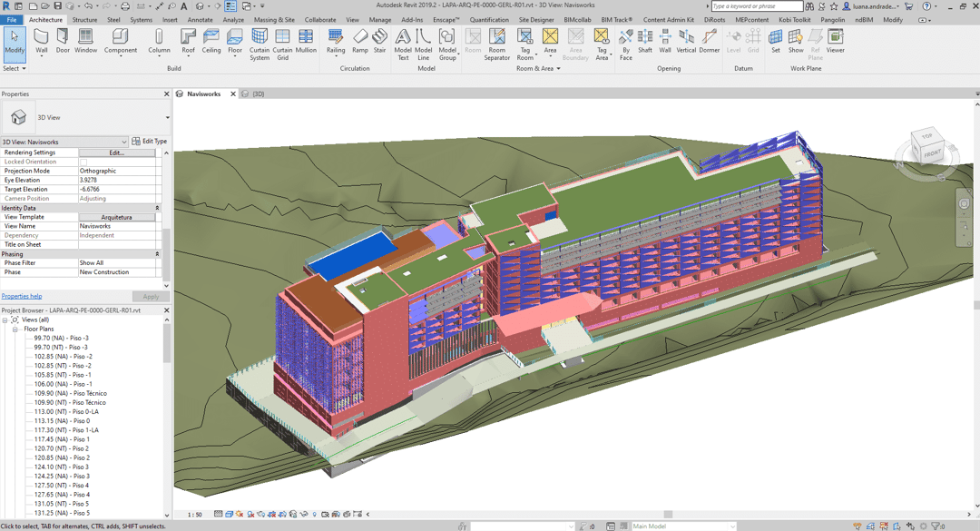Expand the Select panel dropdown
The width and height of the screenshot is (980, 531).
15,69
